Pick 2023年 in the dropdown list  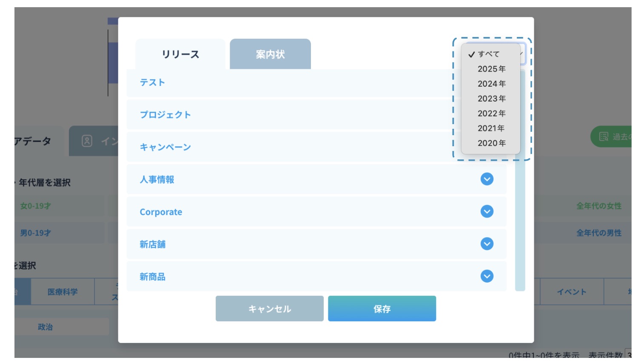point(491,99)
